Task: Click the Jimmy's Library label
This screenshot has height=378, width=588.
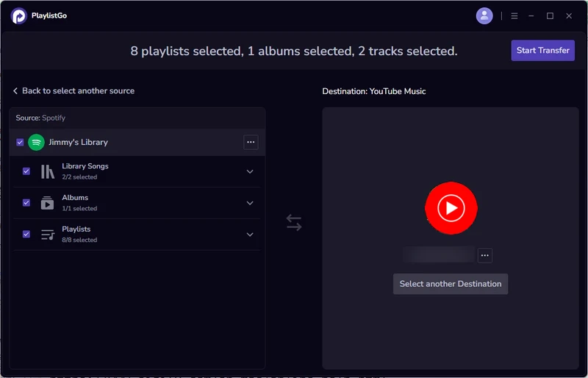Action: point(78,142)
